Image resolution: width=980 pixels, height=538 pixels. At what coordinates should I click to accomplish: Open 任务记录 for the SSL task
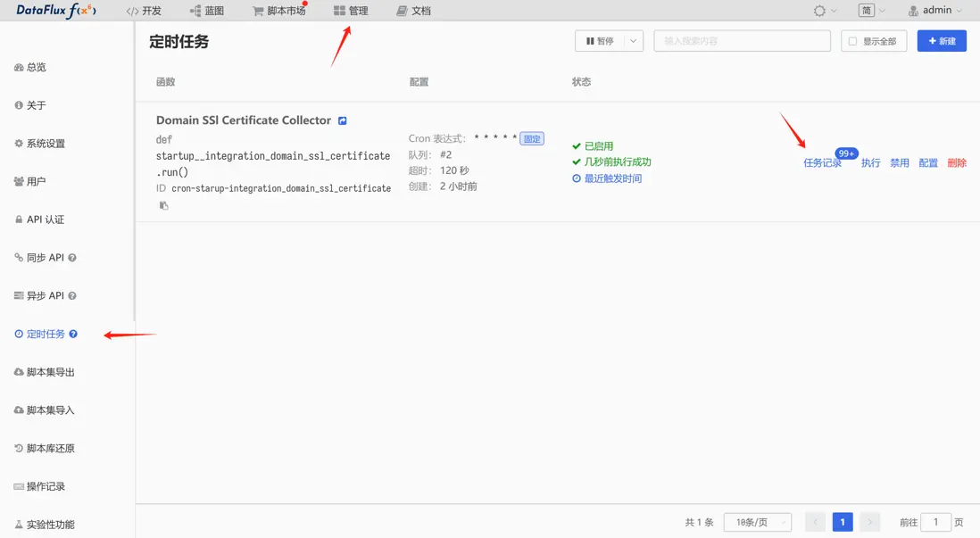pos(822,163)
